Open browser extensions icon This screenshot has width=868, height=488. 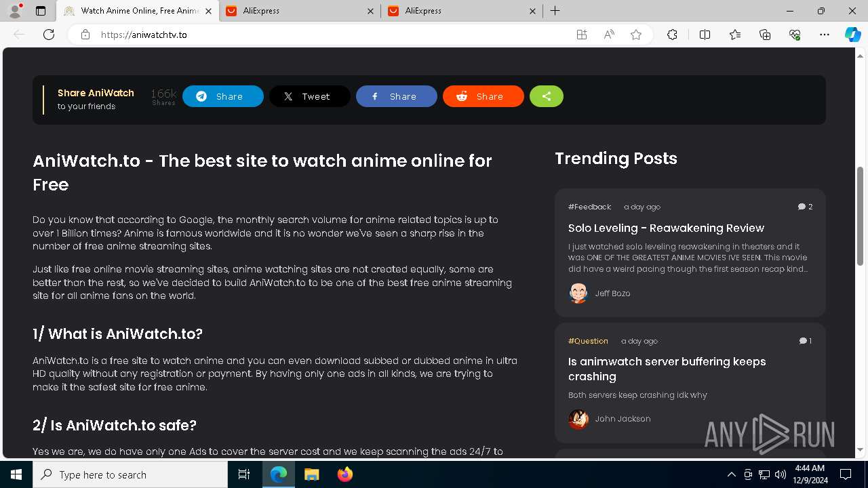[672, 35]
